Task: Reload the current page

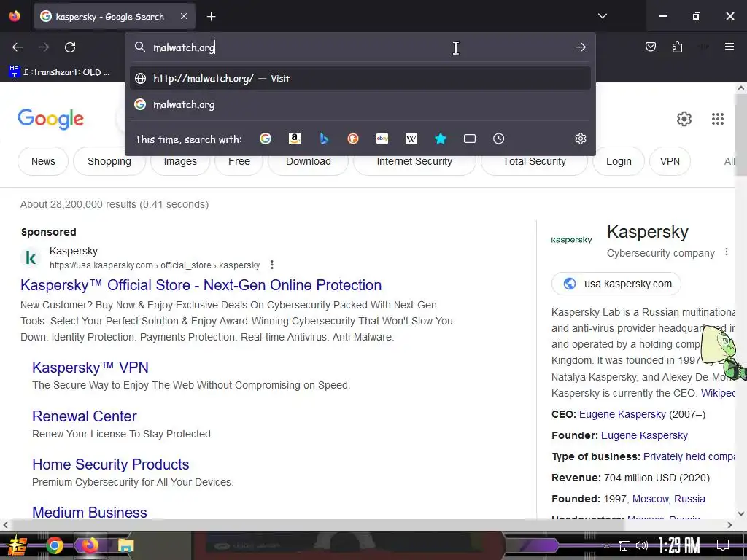Action: [70, 47]
